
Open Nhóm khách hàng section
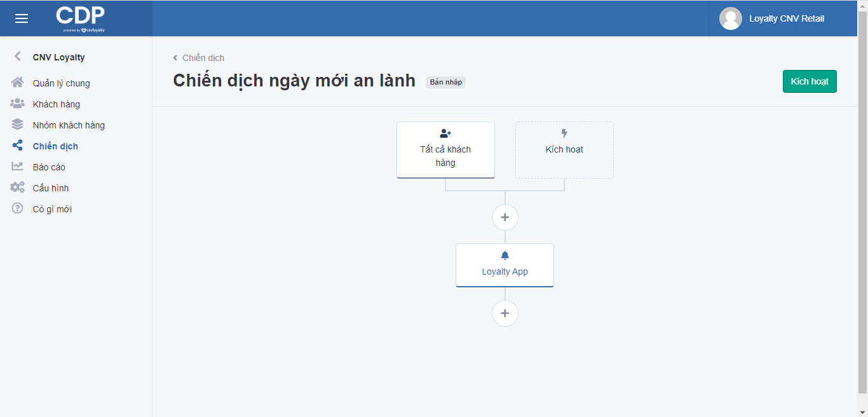(69, 125)
